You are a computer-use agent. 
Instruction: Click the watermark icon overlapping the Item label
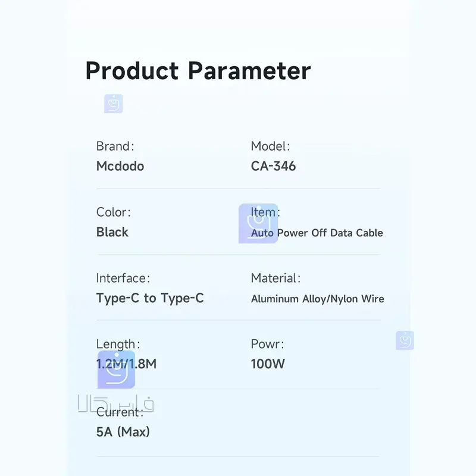[258, 224]
